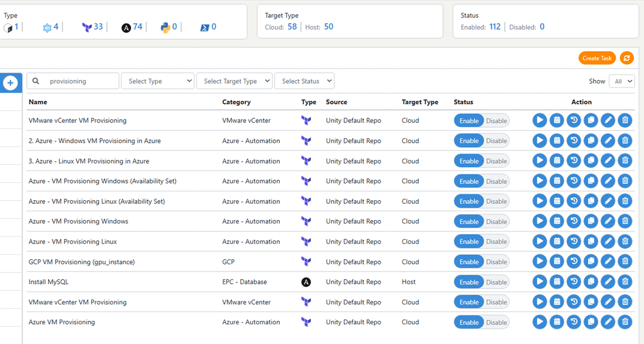644x344 pixels.
Task: Disable the 2. Azure Windows VM Provisioning task
Action: point(496,141)
